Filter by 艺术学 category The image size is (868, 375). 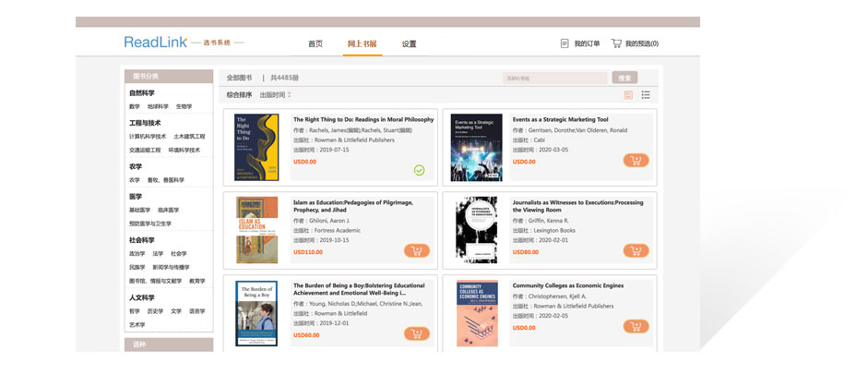coord(137,325)
